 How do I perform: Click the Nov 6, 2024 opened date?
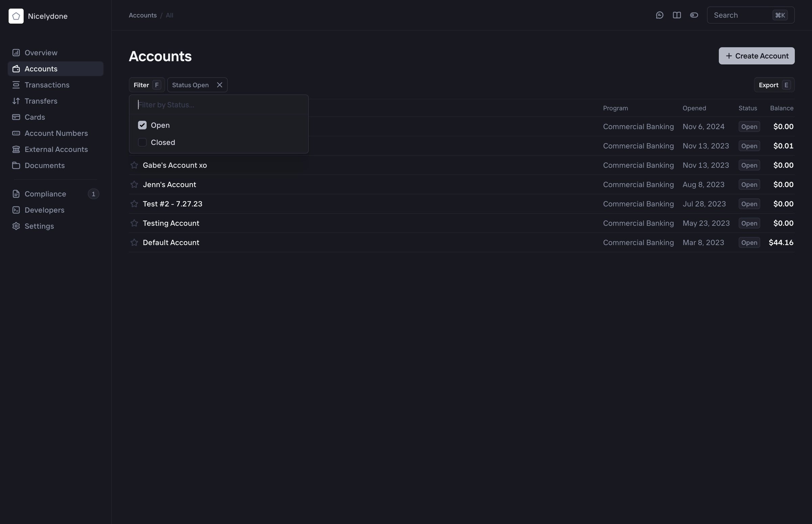(703, 127)
